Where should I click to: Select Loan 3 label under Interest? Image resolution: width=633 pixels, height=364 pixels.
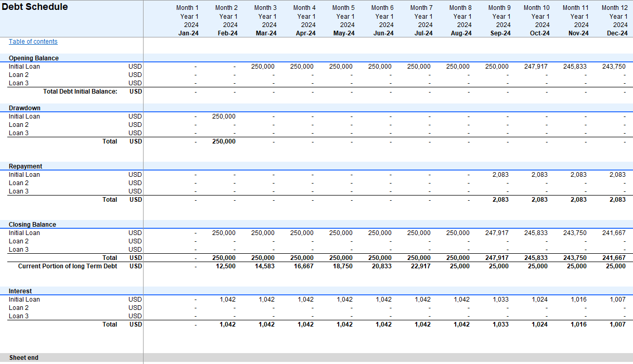point(19,316)
